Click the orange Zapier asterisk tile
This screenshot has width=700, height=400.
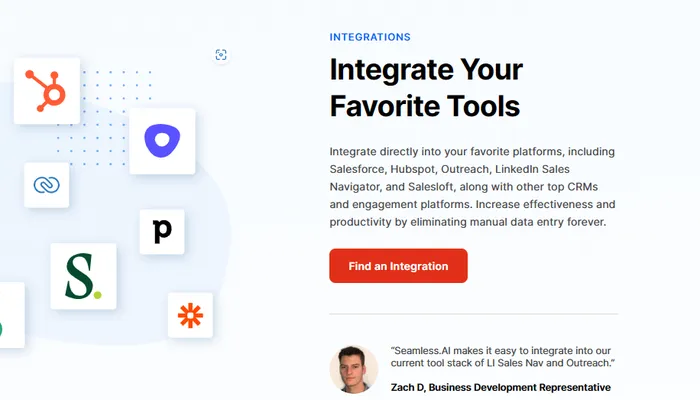(190, 316)
